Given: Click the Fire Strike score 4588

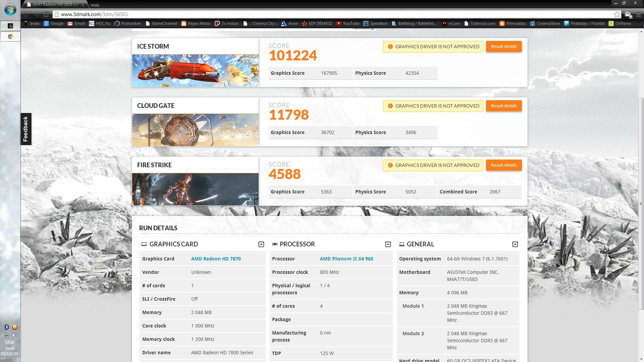Looking at the screenshot, I should pyautogui.click(x=285, y=174).
